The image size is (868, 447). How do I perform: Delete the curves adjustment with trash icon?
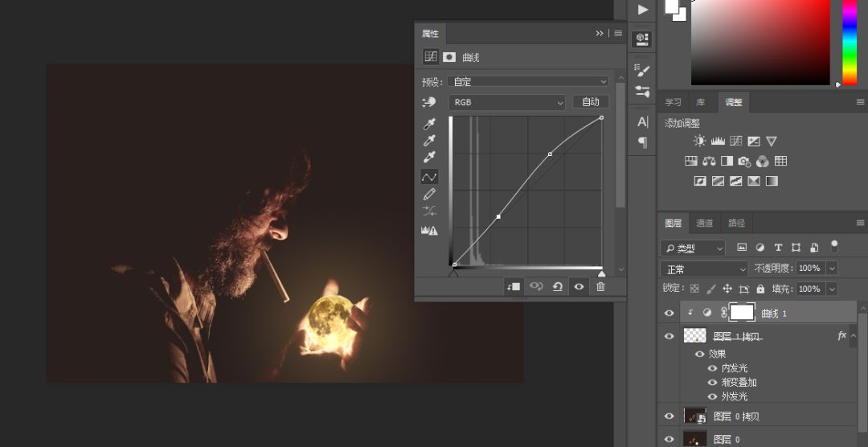(600, 286)
